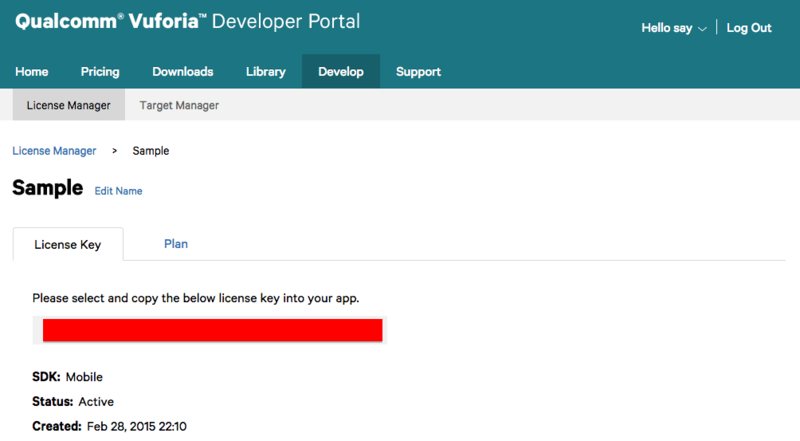Click the Status Active value

click(96, 402)
